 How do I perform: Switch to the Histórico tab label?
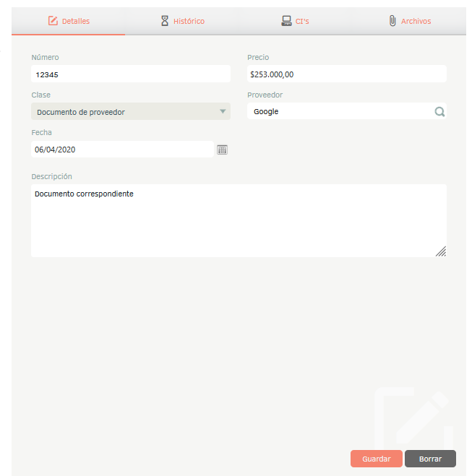pyautogui.click(x=189, y=22)
